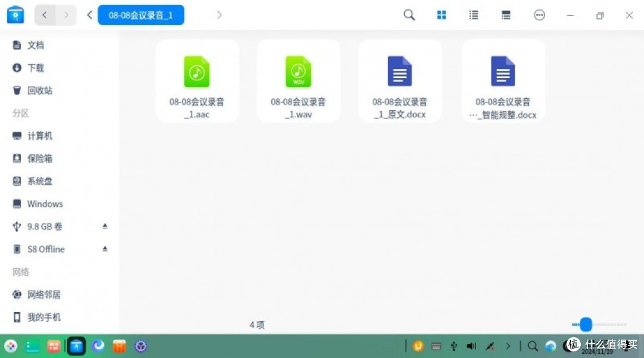Switch to icon grid view
The width and height of the screenshot is (644, 358).
tap(441, 15)
